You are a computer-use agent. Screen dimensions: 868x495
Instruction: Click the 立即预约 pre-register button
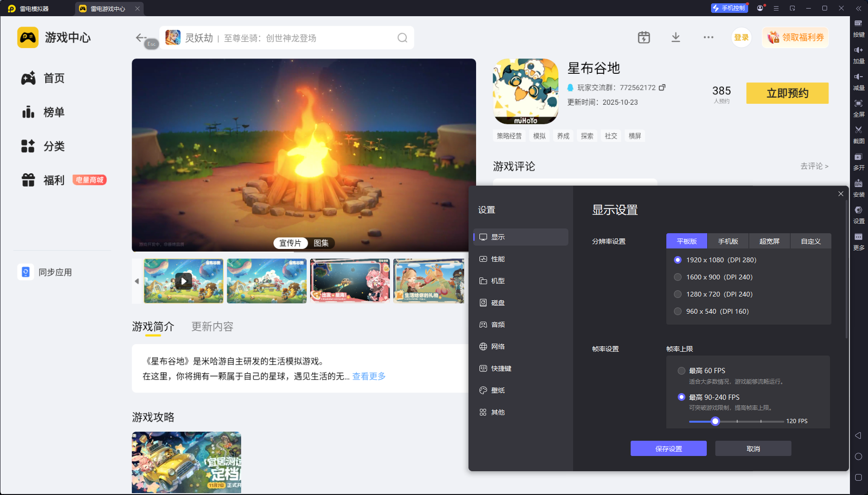788,93
